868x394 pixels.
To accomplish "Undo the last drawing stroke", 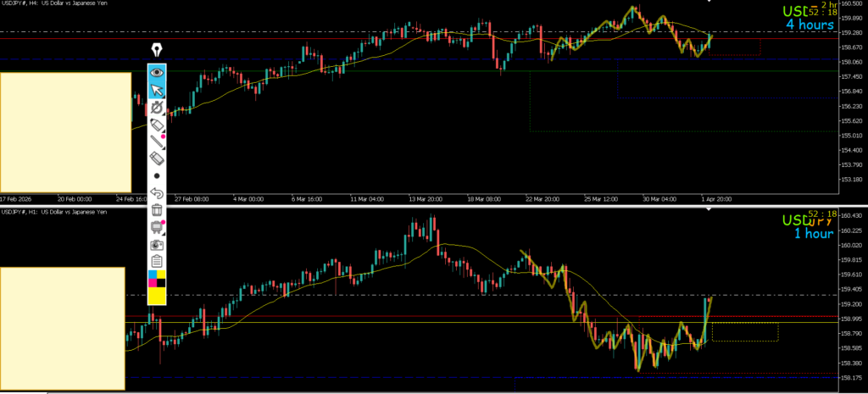I will (x=157, y=193).
